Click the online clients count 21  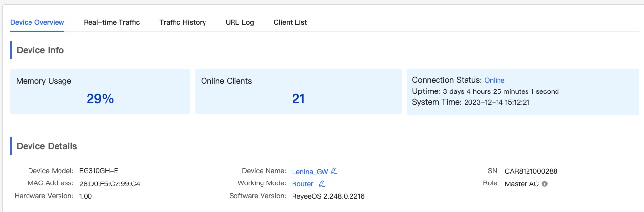point(298,99)
